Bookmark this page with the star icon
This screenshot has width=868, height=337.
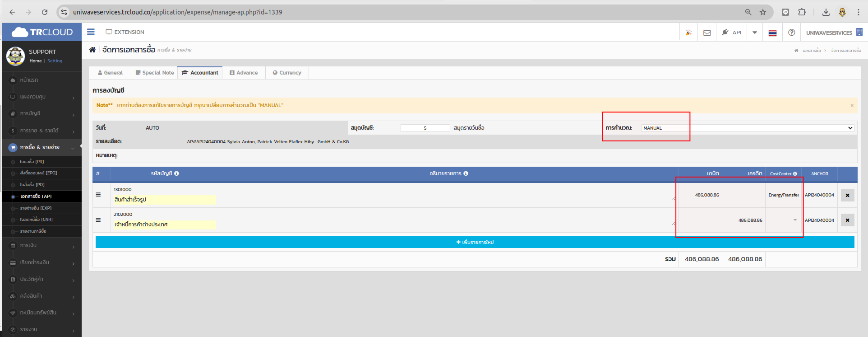point(763,12)
